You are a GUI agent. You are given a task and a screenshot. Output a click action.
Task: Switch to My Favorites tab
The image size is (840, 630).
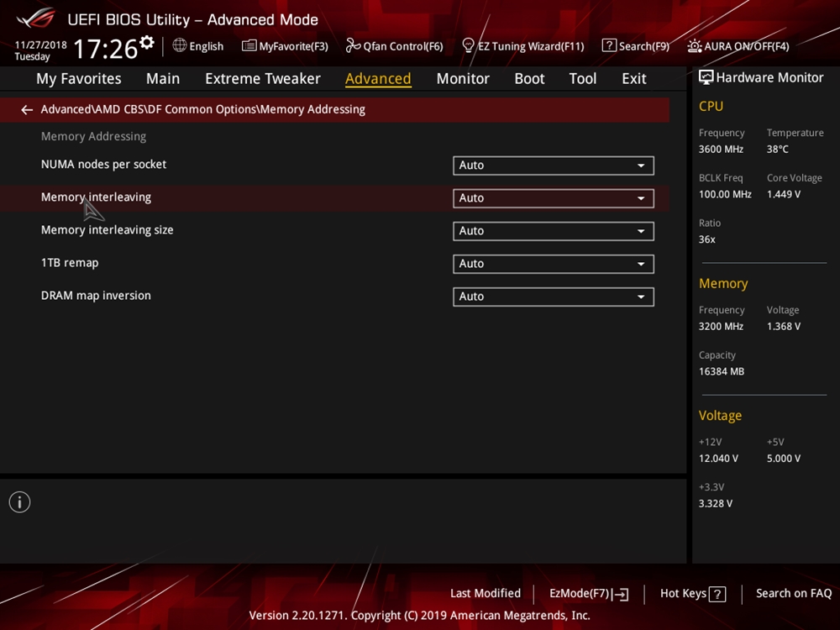coord(79,79)
